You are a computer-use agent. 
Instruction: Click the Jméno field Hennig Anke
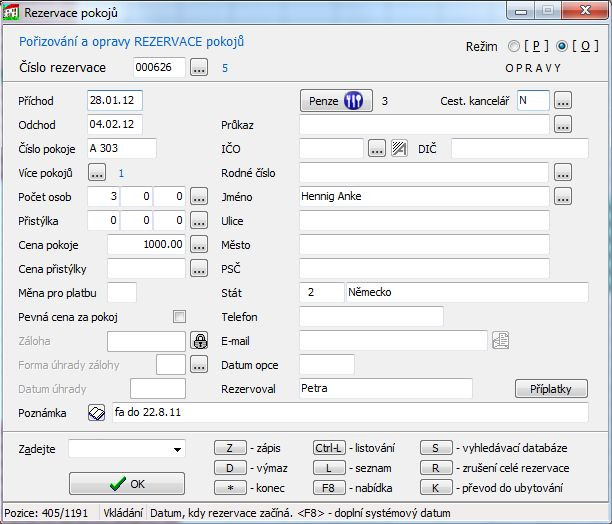[x=424, y=196]
